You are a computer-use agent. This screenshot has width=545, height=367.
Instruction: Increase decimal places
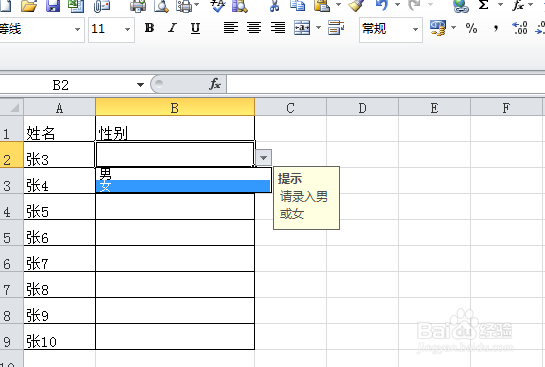[x=520, y=28]
